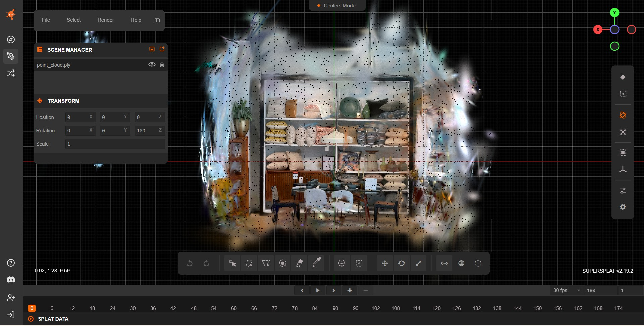Activate the move translate tool
The image size is (644, 326).
point(385,264)
